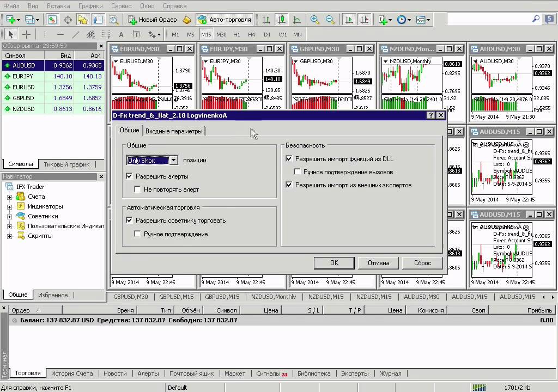Switch to the Входные параметры tab

pyautogui.click(x=174, y=131)
